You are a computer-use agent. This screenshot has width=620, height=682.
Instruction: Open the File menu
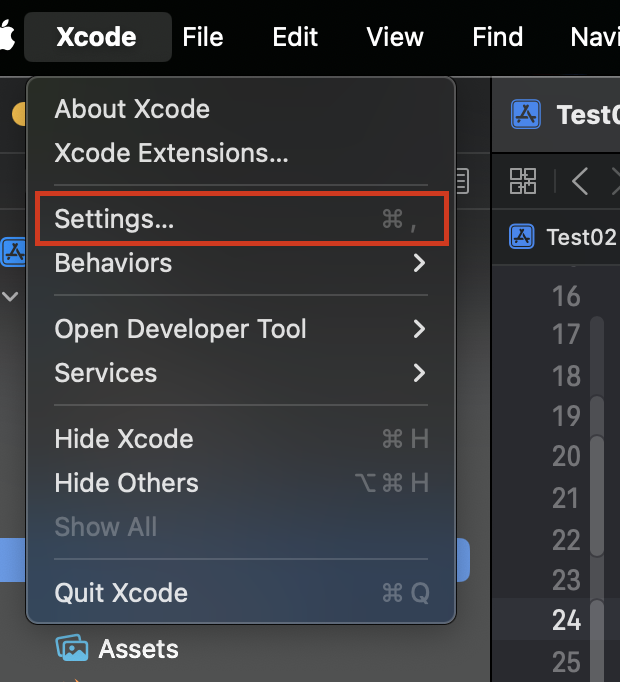pyautogui.click(x=203, y=37)
